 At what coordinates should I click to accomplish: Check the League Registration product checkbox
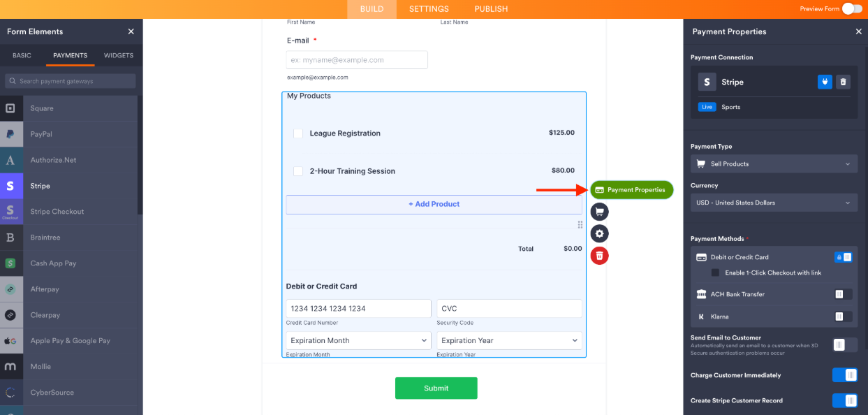click(x=298, y=133)
